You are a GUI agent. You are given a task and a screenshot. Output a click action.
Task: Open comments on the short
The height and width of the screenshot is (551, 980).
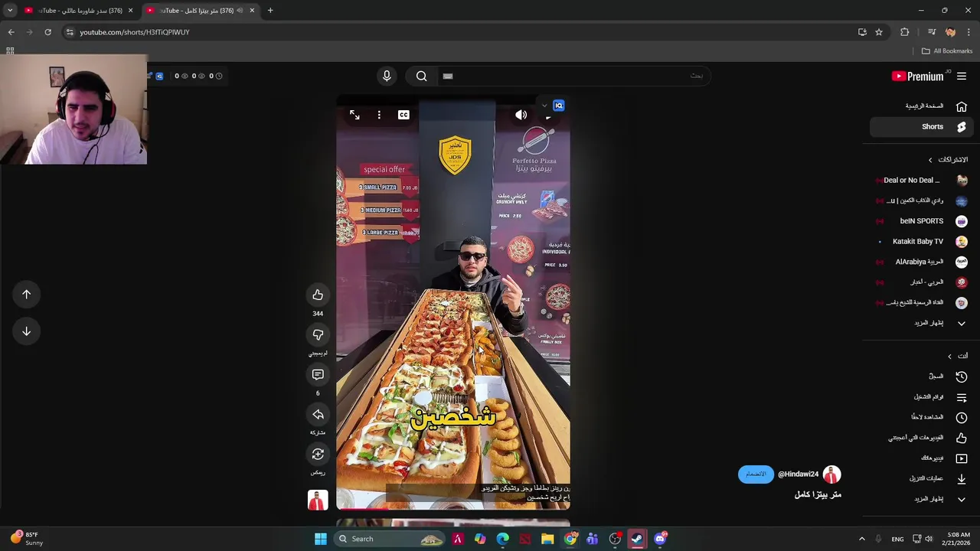click(x=318, y=375)
